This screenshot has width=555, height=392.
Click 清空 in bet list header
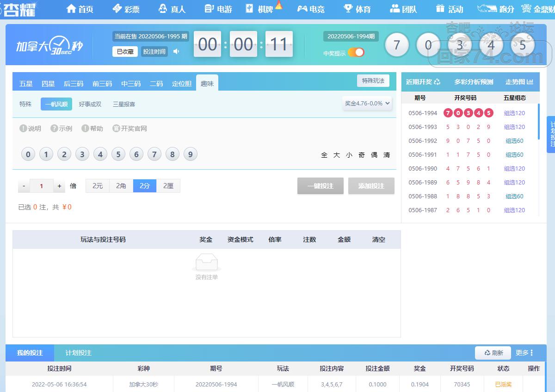click(379, 239)
